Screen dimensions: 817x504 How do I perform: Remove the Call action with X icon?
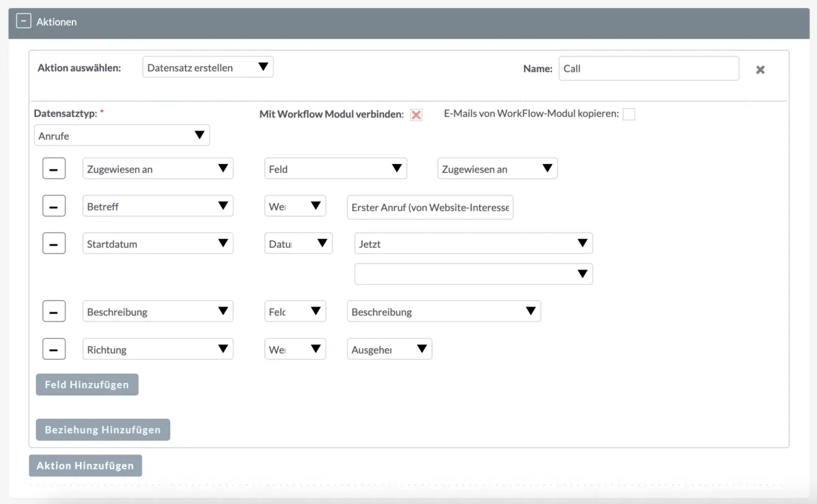coord(760,70)
